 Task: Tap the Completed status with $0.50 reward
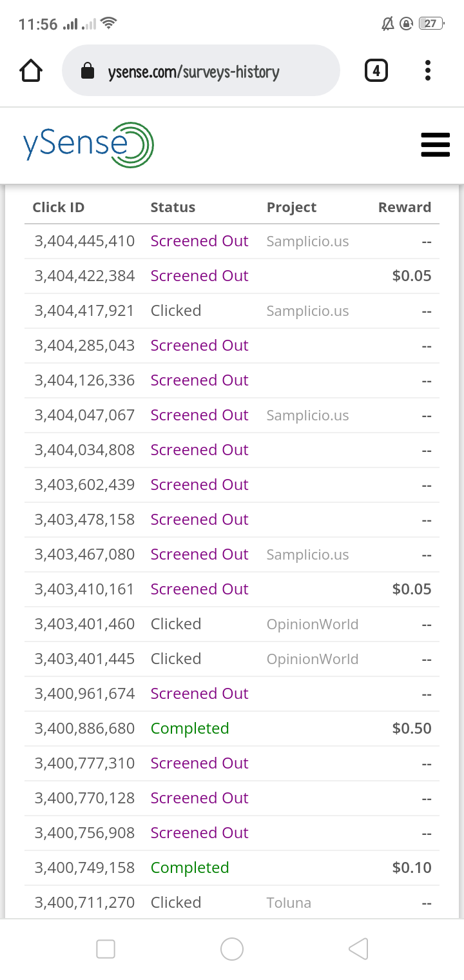click(190, 729)
